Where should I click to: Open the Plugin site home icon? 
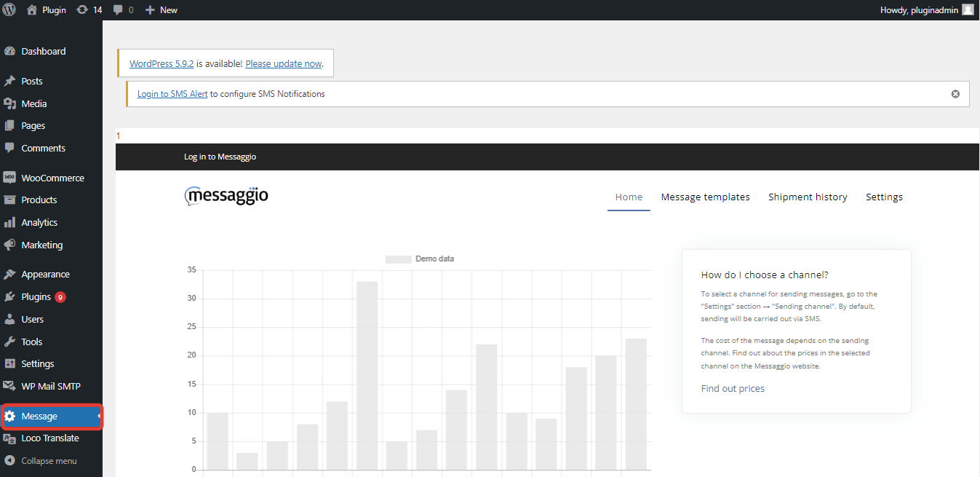pyautogui.click(x=31, y=9)
